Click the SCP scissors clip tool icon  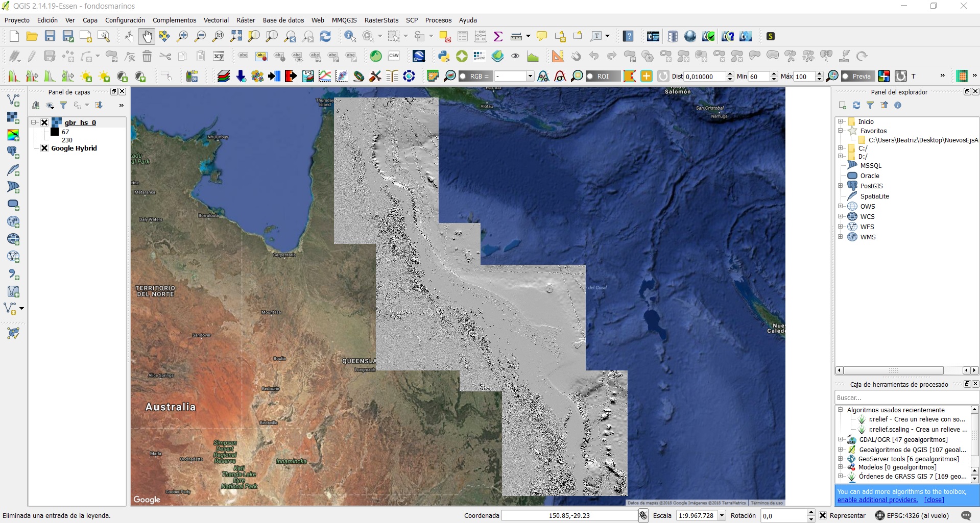coord(375,76)
